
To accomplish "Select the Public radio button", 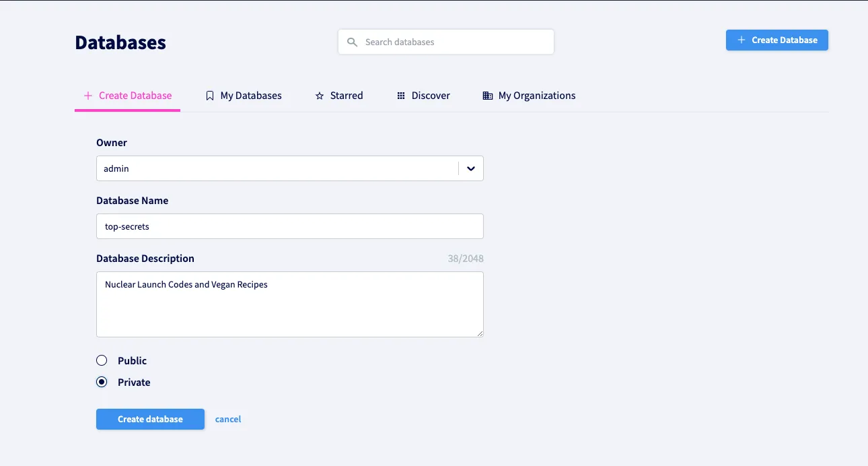I will coord(102,361).
